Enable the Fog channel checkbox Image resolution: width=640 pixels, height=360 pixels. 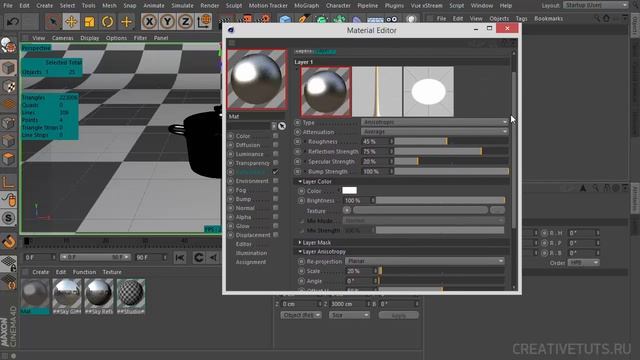[276, 190]
